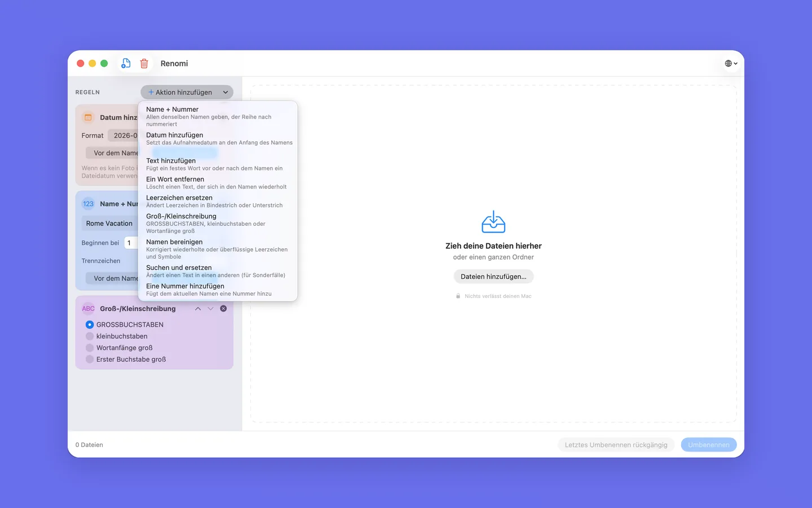Viewport: 812px width, 508px height.
Task: Open the globe language selector
Action: coord(731,63)
